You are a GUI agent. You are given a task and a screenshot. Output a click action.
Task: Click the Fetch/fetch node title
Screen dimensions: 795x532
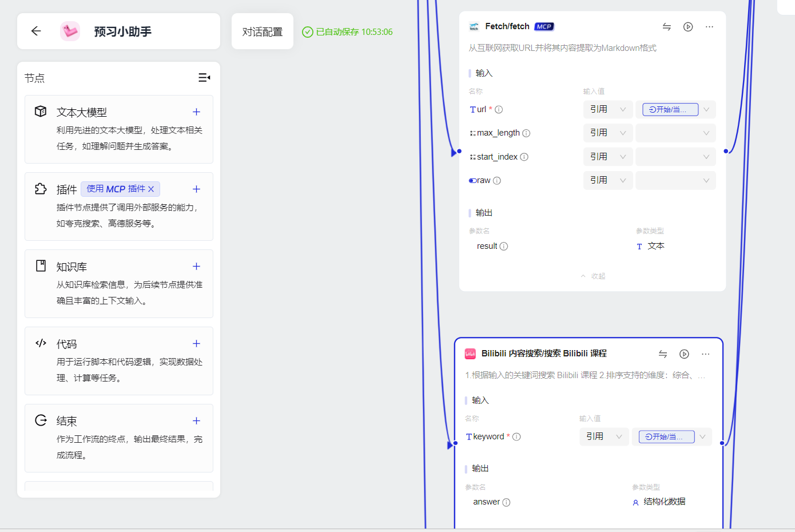coord(507,26)
